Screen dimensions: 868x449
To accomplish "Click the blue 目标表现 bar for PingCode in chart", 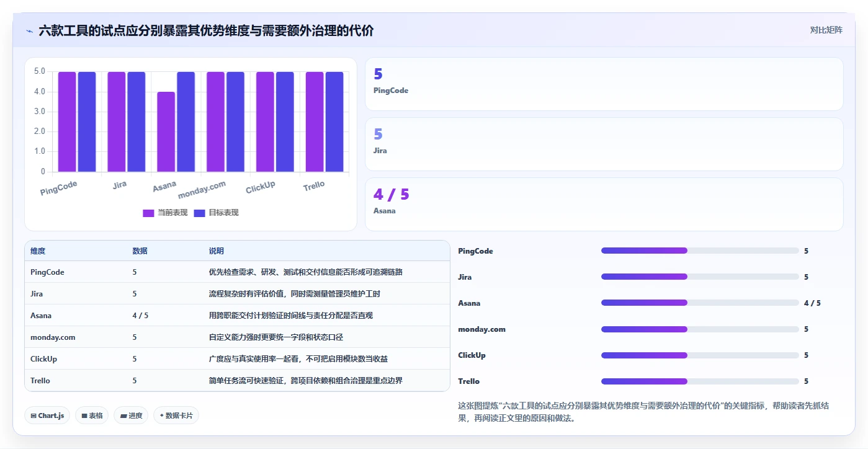I will [x=87, y=122].
